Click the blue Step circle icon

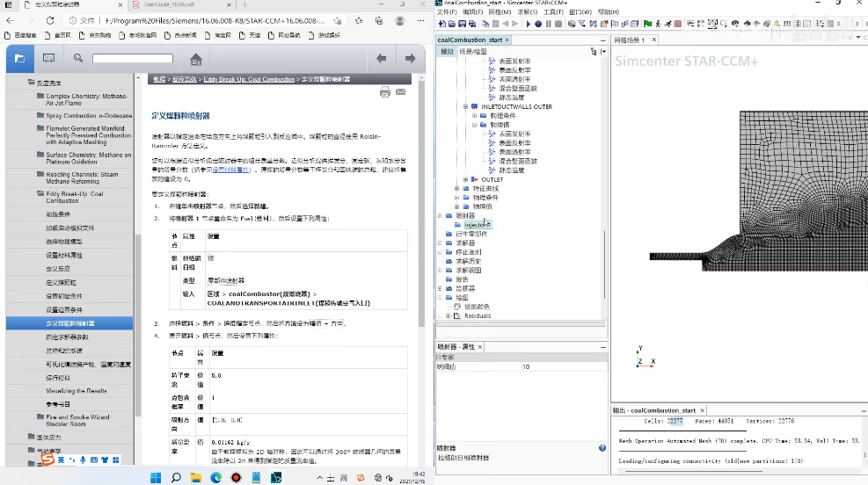point(538,24)
